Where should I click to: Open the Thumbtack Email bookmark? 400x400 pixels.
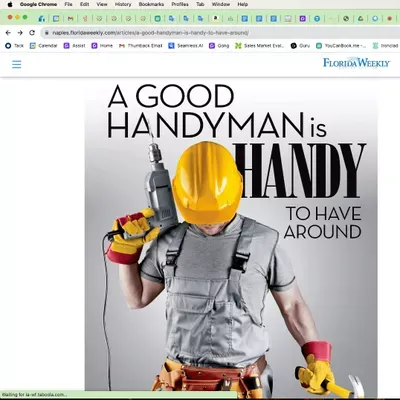pyautogui.click(x=140, y=46)
